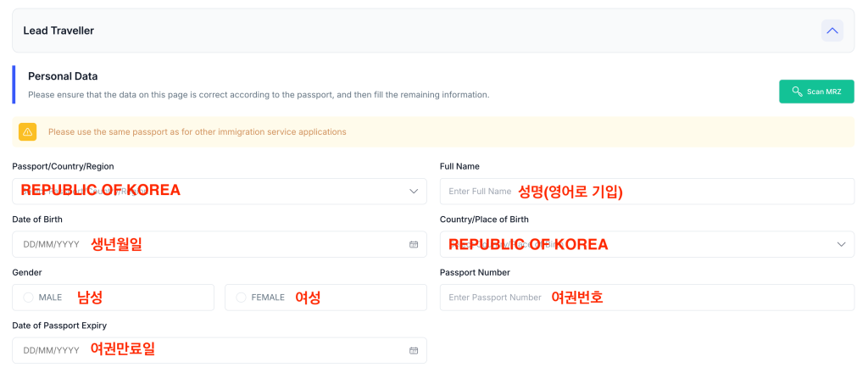
Task: Open the Passport/Country/Region select box
Action: 220,191
